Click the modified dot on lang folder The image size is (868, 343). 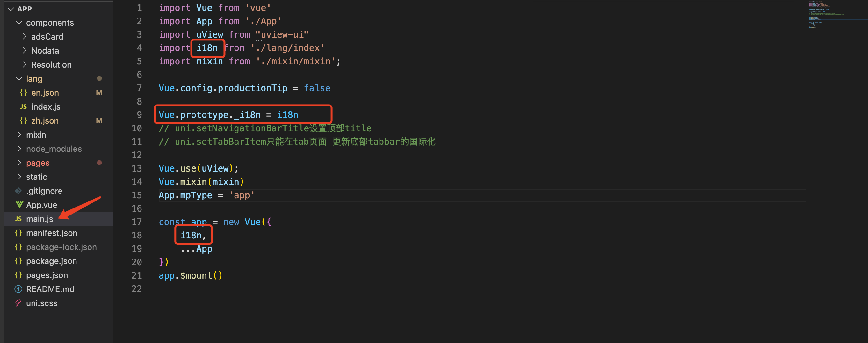click(99, 78)
